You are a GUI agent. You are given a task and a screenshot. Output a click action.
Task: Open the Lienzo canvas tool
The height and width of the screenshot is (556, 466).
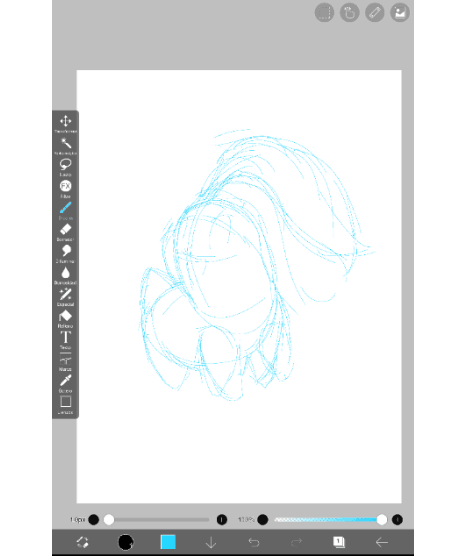tap(66, 405)
